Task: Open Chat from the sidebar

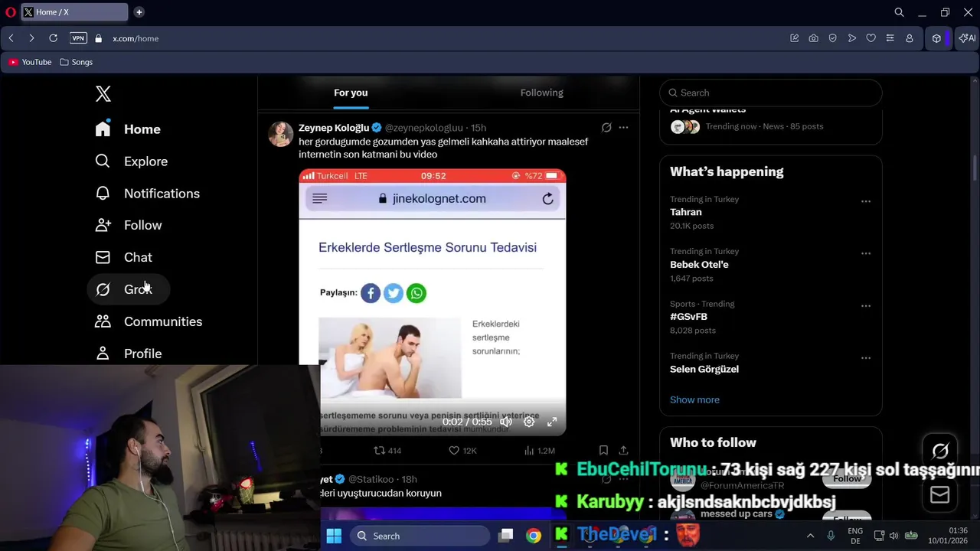Action: (123, 257)
